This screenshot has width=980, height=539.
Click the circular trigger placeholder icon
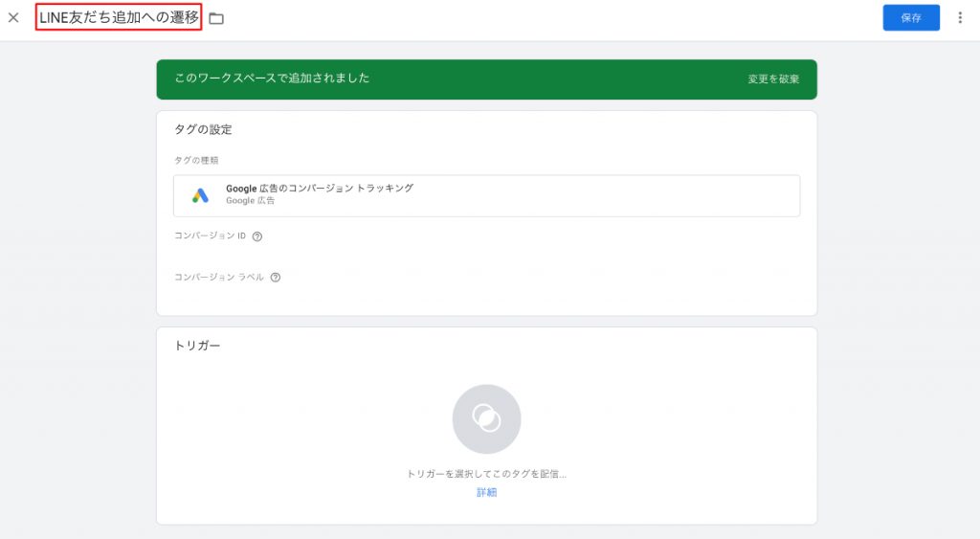486,419
